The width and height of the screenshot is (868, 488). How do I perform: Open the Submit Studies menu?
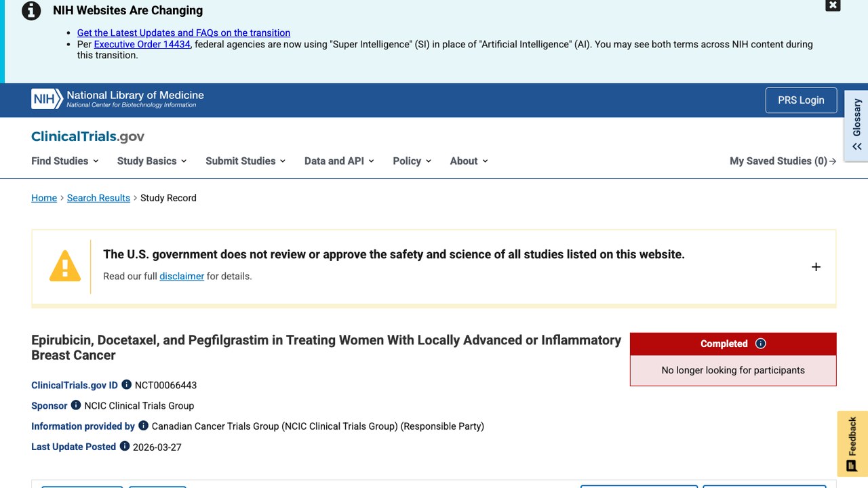point(245,161)
